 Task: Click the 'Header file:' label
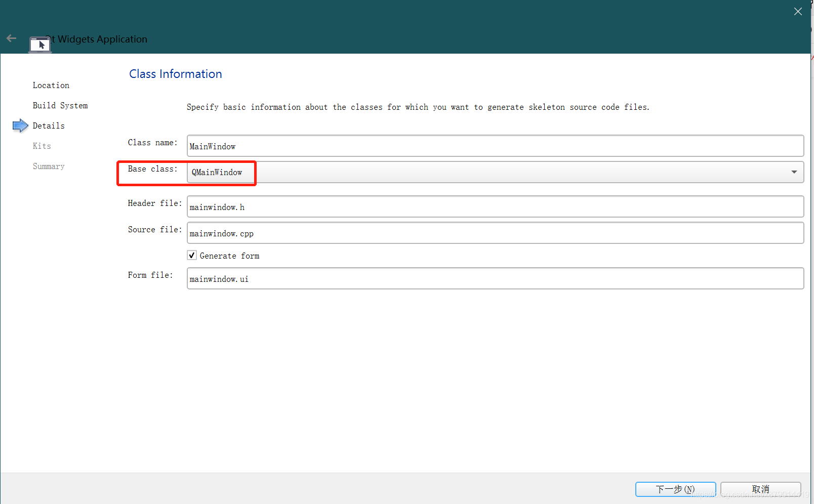coord(154,203)
